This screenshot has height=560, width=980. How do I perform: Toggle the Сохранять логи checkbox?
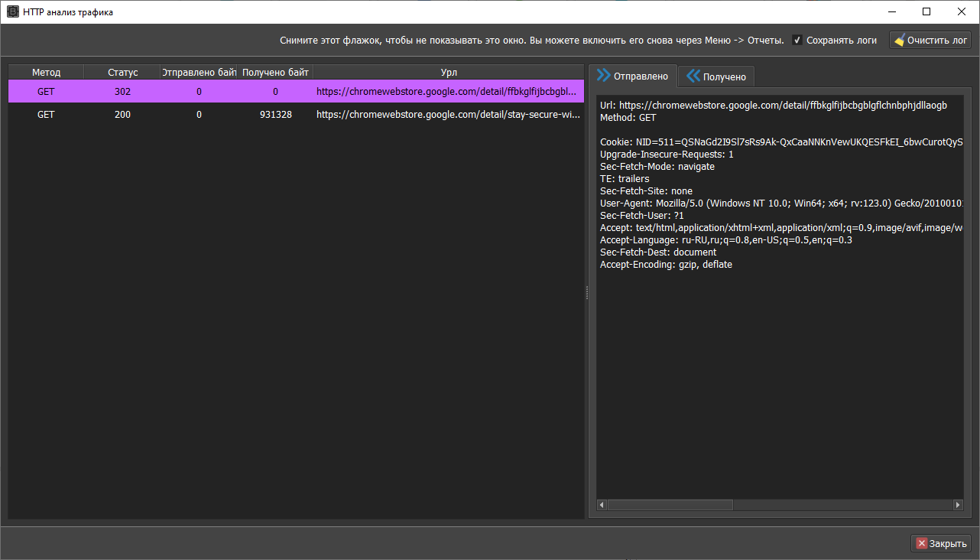[797, 41]
